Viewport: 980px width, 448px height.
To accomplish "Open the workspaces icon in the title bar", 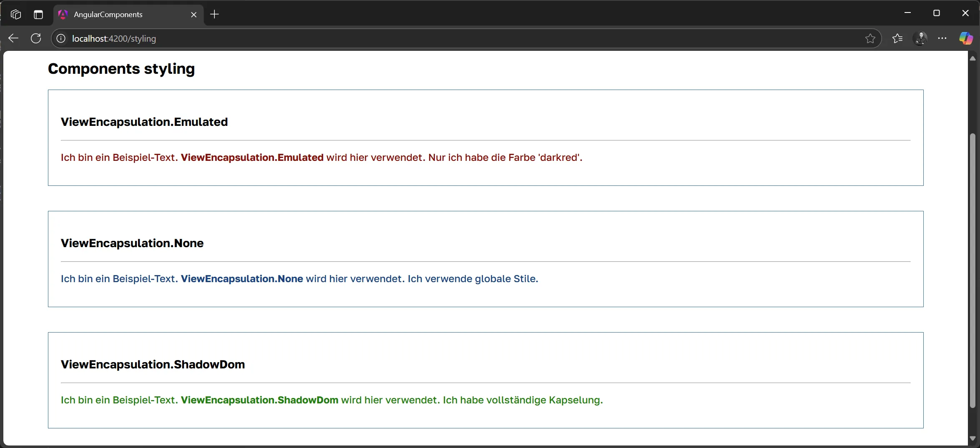I will pyautogui.click(x=16, y=14).
